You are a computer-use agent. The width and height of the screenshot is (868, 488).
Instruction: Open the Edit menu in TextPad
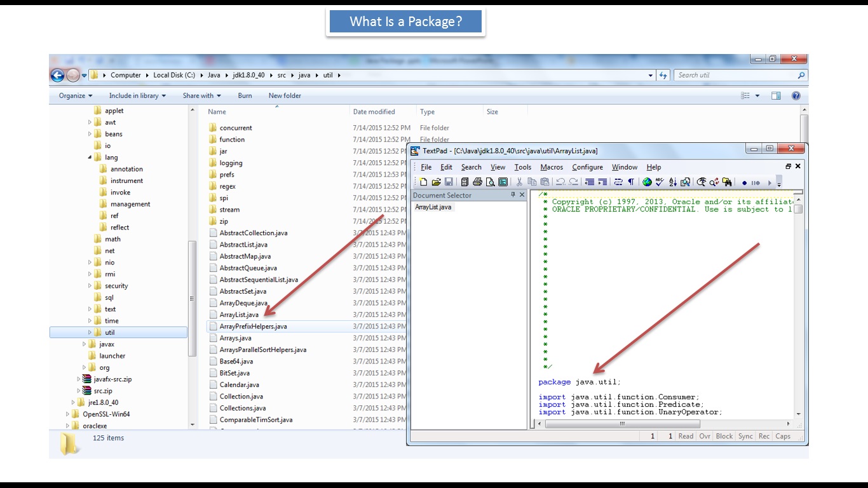point(447,167)
